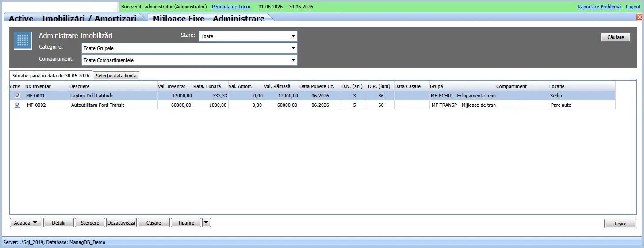
Task: Open Raportare Problemă link
Action: [599, 7]
